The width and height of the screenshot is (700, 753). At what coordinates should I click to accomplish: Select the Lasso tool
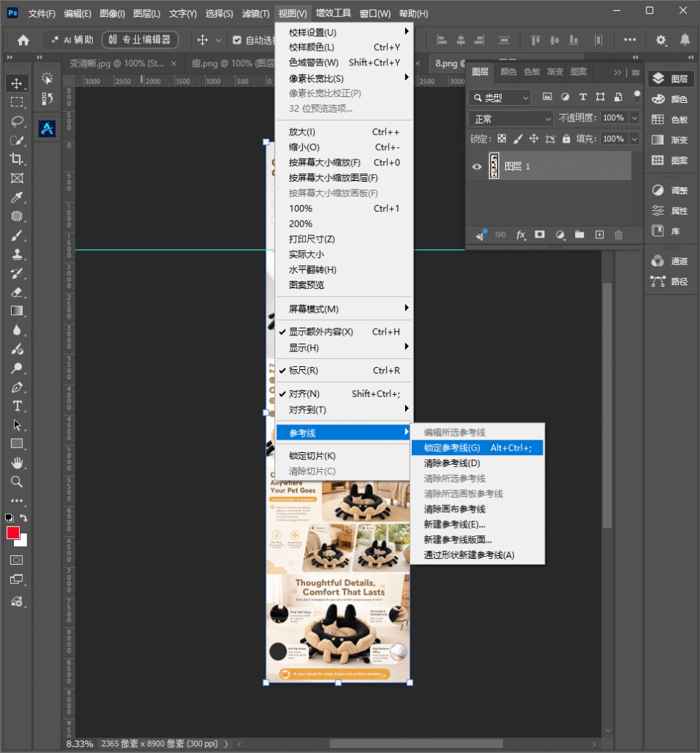click(17, 121)
